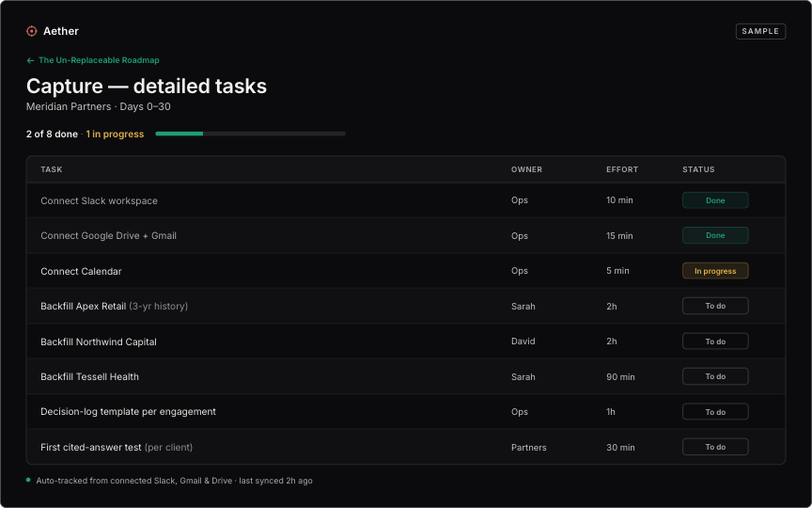The image size is (812, 508).
Task: Open The Un-Replaceable Roadmap link
Action: 99,60
